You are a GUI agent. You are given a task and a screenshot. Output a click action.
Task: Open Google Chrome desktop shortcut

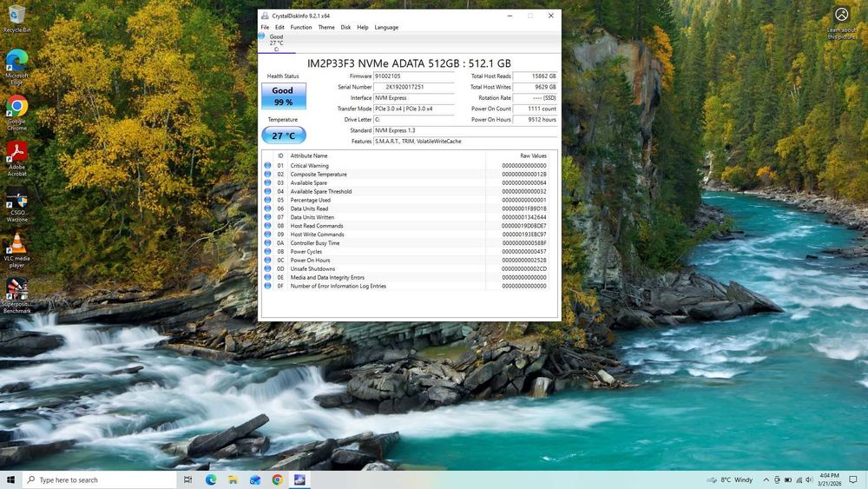tap(16, 113)
